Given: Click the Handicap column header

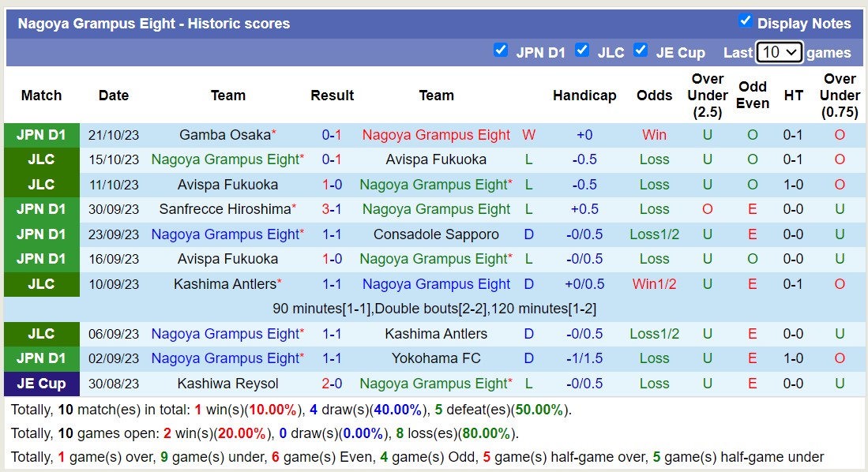Looking at the screenshot, I should point(584,96).
